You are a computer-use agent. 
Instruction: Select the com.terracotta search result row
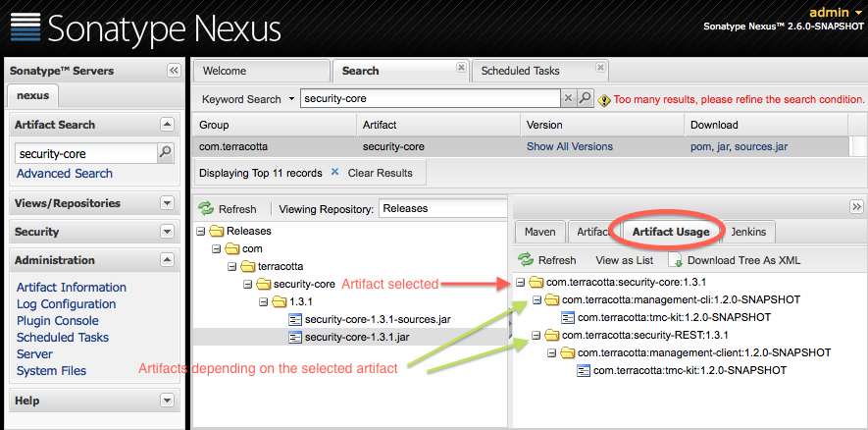pos(521,147)
